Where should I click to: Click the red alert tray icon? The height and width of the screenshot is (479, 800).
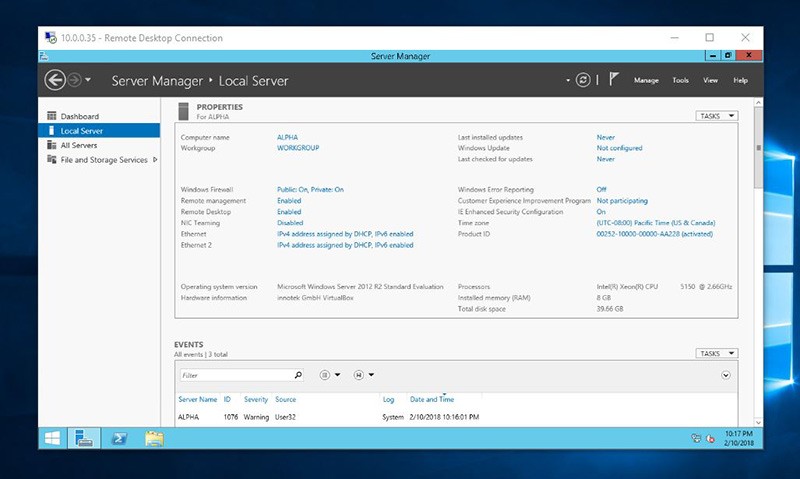[x=710, y=438]
